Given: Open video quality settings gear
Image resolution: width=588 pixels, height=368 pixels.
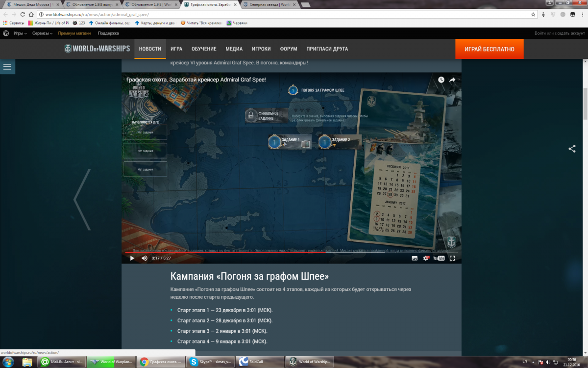Looking at the screenshot, I should click(426, 258).
